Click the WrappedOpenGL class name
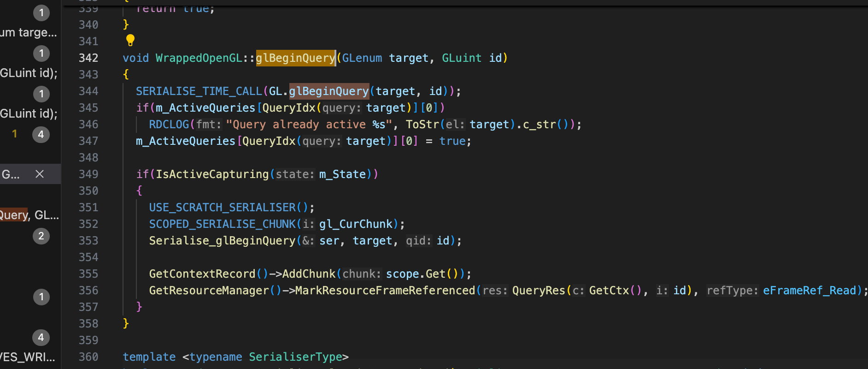 [199, 58]
